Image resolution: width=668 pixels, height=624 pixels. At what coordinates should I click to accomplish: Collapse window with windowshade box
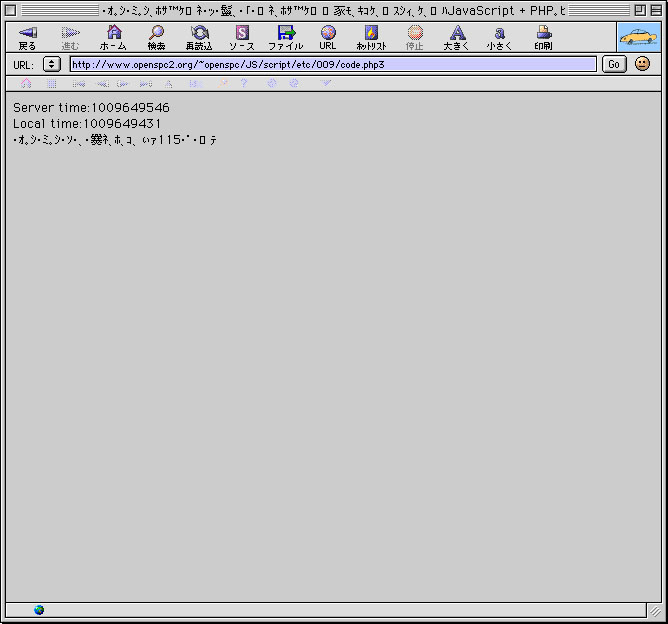coord(656,10)
